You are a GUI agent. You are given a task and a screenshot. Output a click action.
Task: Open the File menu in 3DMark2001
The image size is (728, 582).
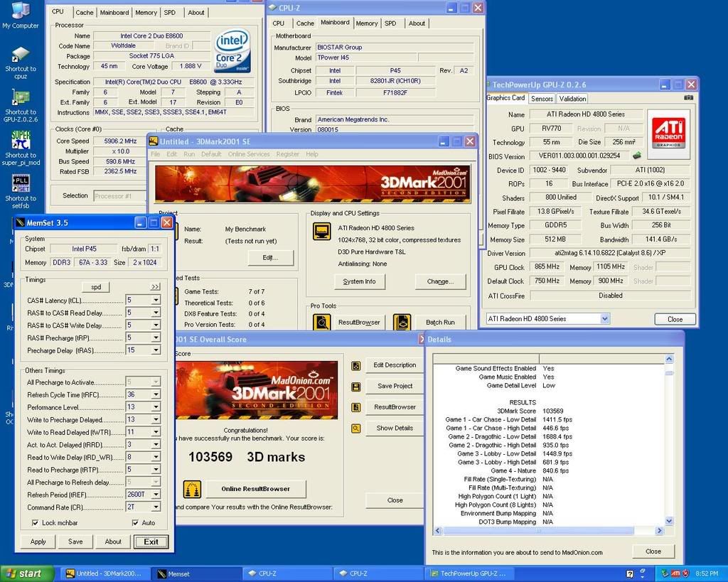156,154
